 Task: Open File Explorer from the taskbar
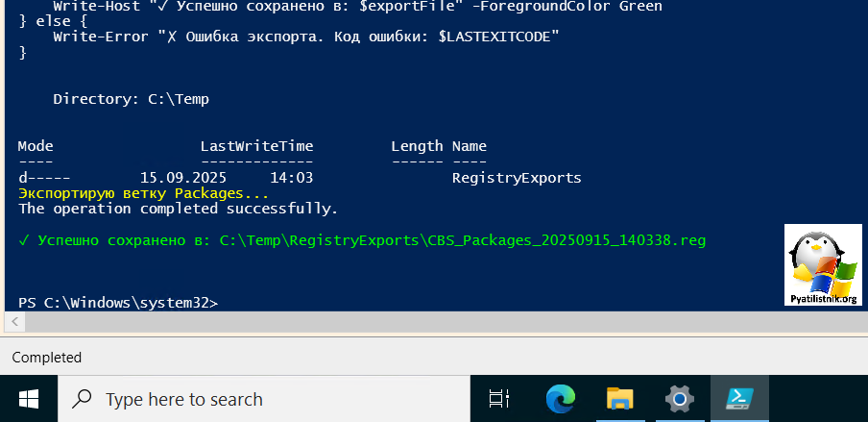[x=619, y=398]
